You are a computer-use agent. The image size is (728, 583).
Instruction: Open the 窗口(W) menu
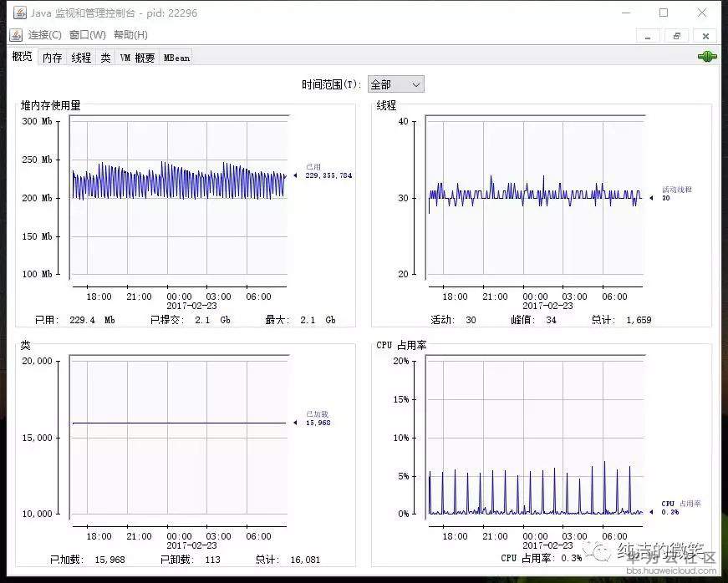point(87,35)
